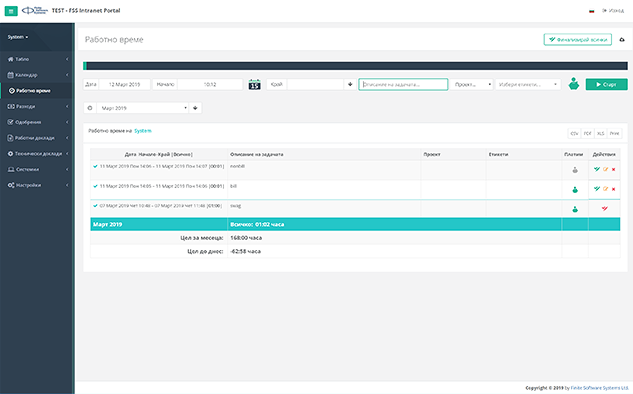The width and height of the screenshot is (633, 394).
Task: Toggle green billable money bag on swag row
Action: [575, 209]
